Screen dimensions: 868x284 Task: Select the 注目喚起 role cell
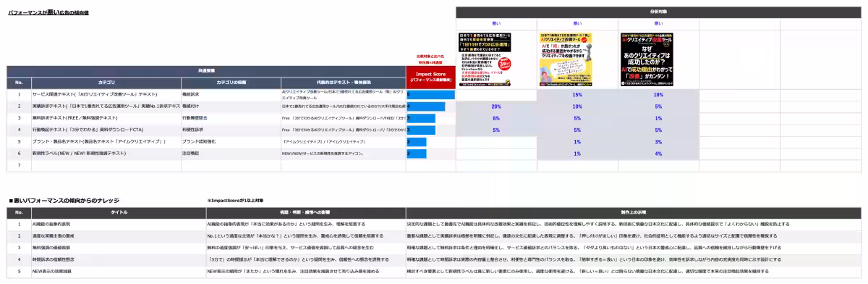click(231, 154)
